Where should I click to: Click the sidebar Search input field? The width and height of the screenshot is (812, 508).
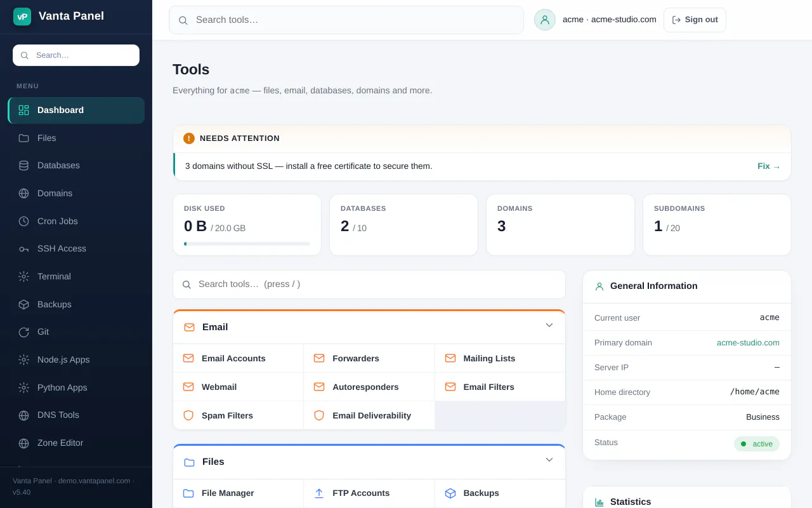(x=76, y=55)
